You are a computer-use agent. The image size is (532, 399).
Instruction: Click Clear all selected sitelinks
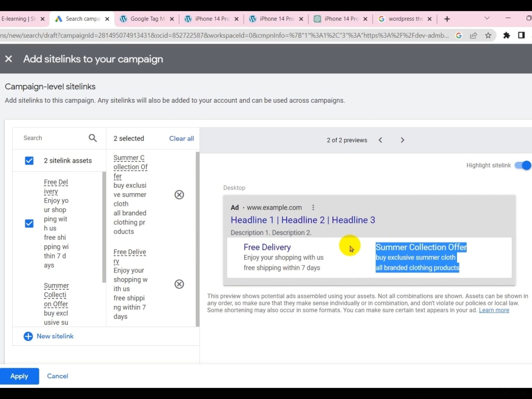click(181, 138)
